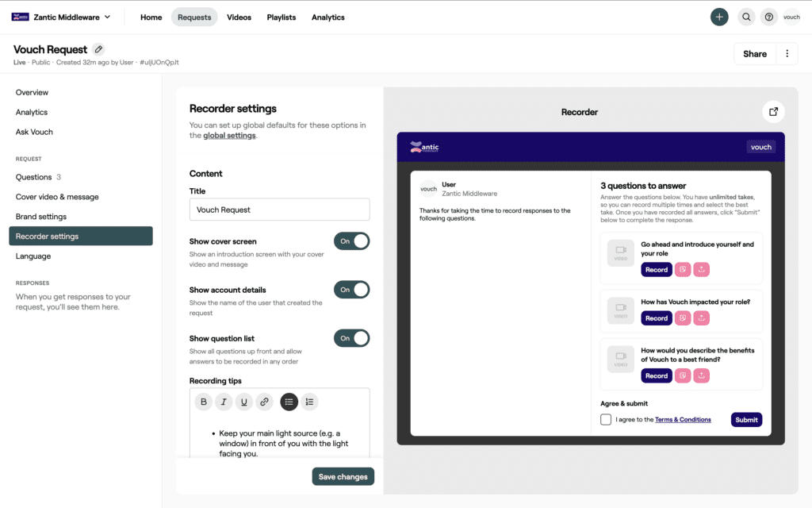Go to the Home tab

pyautogui.click(x=151, y=17)
